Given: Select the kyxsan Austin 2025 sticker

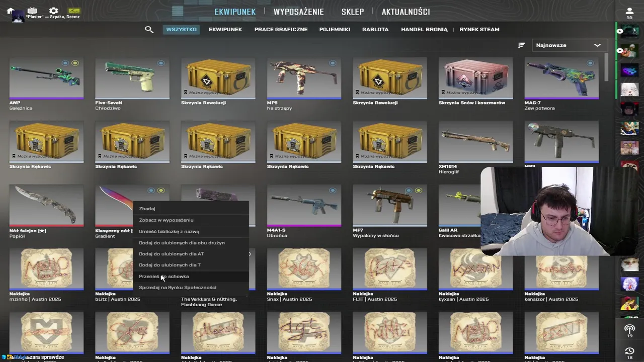Looking at the screenshot, I should (475, 275).
